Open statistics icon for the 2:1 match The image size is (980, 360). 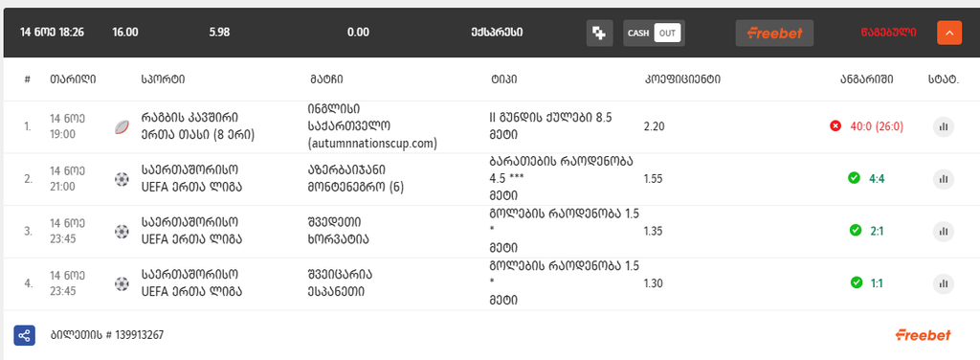pos(943,232)
